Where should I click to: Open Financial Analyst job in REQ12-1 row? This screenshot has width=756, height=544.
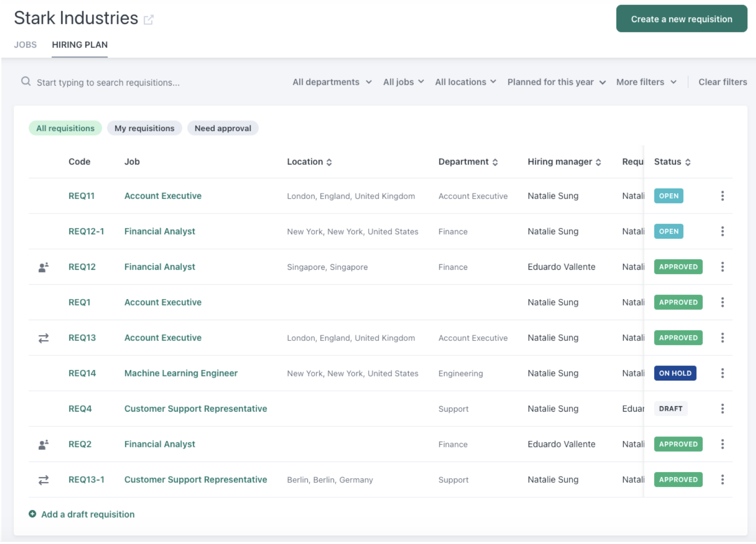(160, 231)
